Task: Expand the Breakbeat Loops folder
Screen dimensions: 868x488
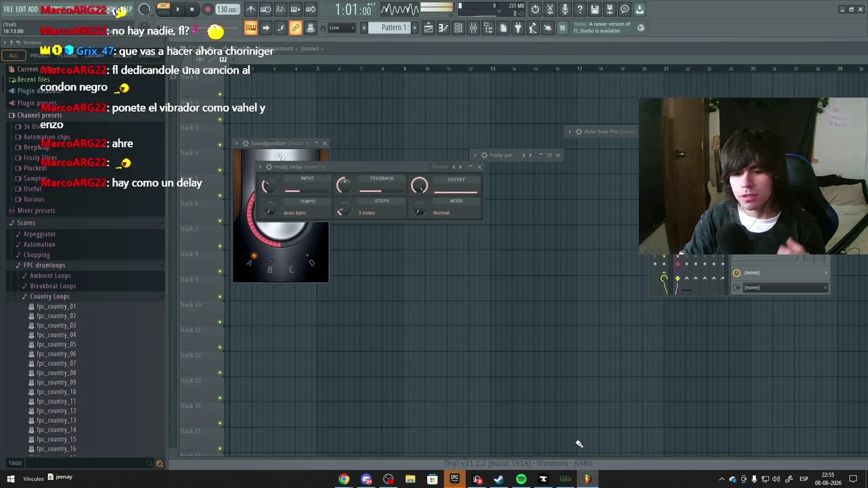Action: point(53,286)
